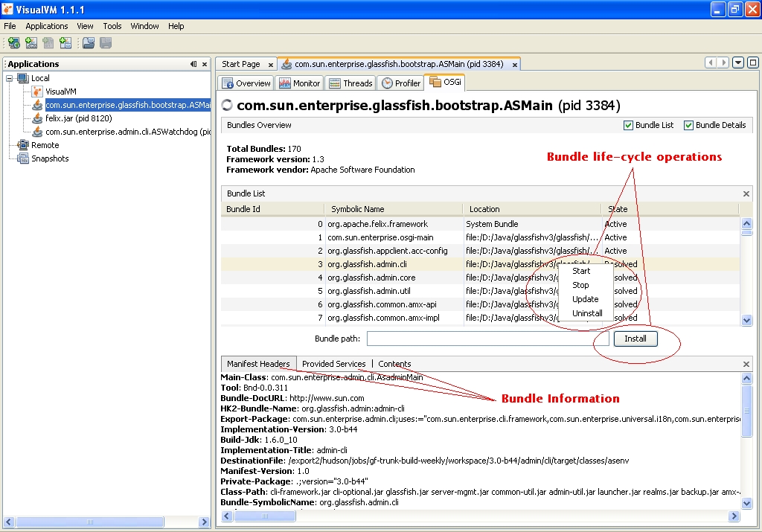Viewport: 762px width, 532px height.
Task: Sort by the State column header
Action: coord(670,209)
